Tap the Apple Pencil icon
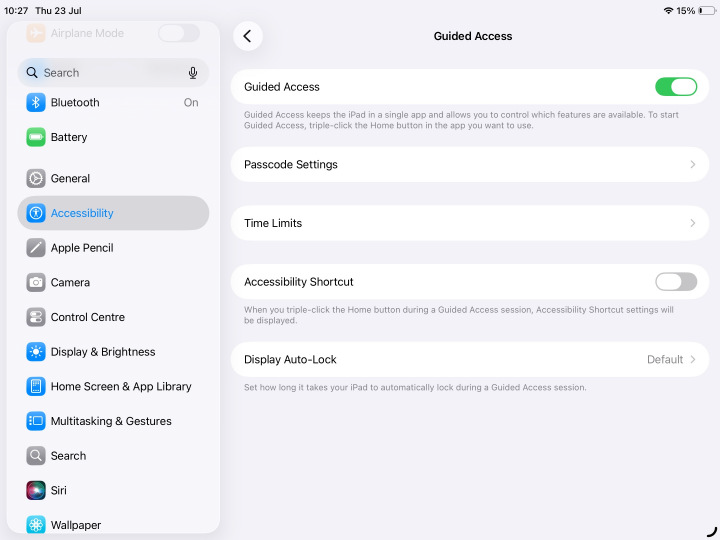Viewport: 720px width, 540px height. (36, 248)
